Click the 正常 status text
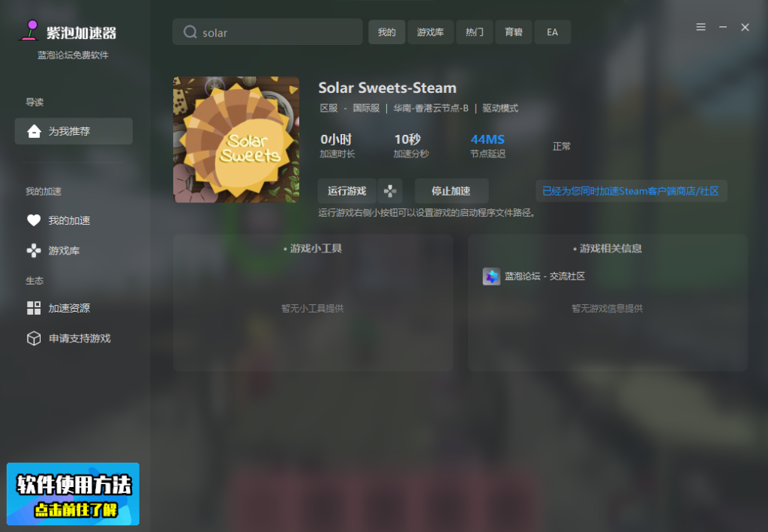 [561, 146]
